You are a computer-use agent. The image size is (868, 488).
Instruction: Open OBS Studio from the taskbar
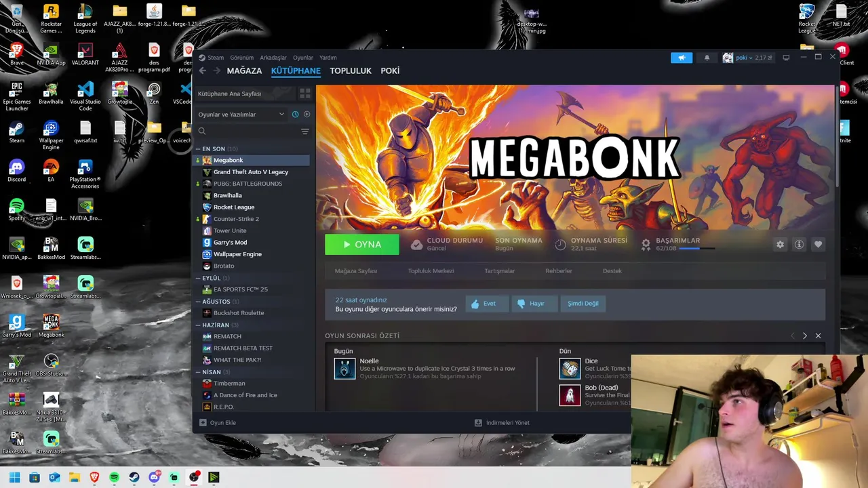[x=194, y=477]
